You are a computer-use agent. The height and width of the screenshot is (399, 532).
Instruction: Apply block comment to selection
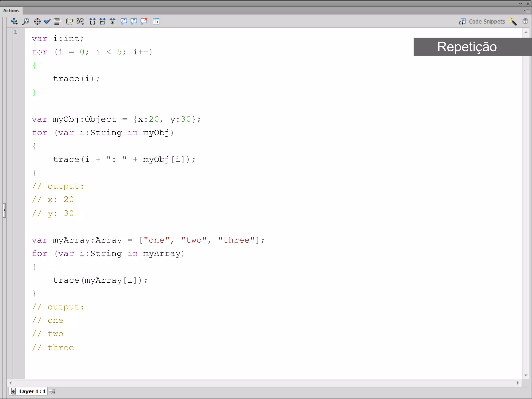124,21
